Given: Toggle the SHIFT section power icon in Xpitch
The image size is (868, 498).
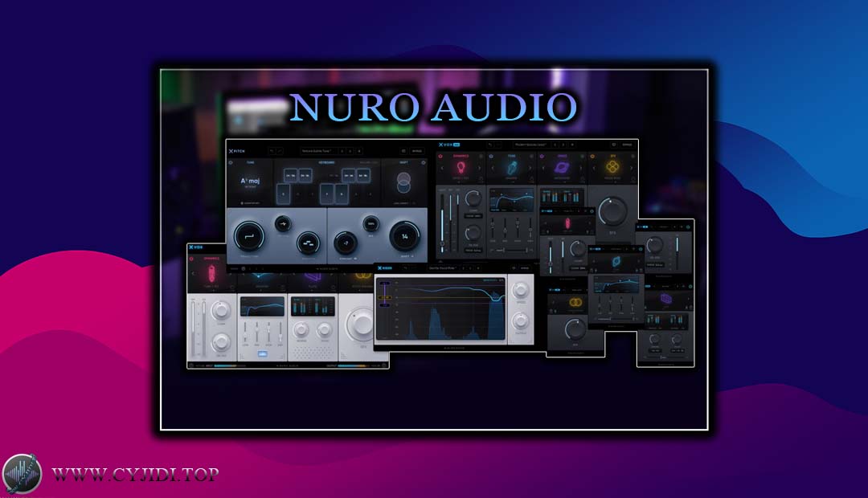Looking at the screenshot, I should coord(424,163).
